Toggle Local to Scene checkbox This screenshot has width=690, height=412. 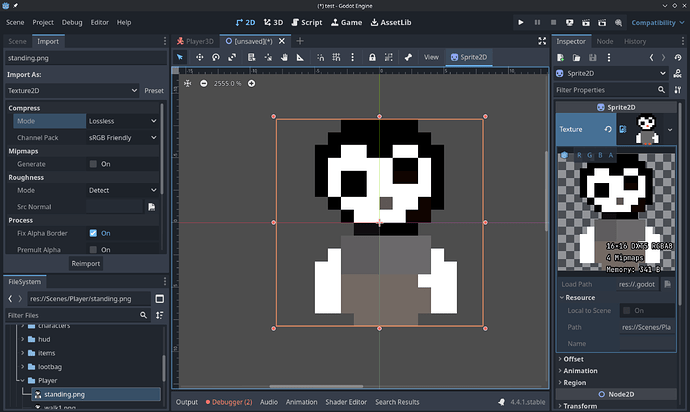tap(627, 310)
